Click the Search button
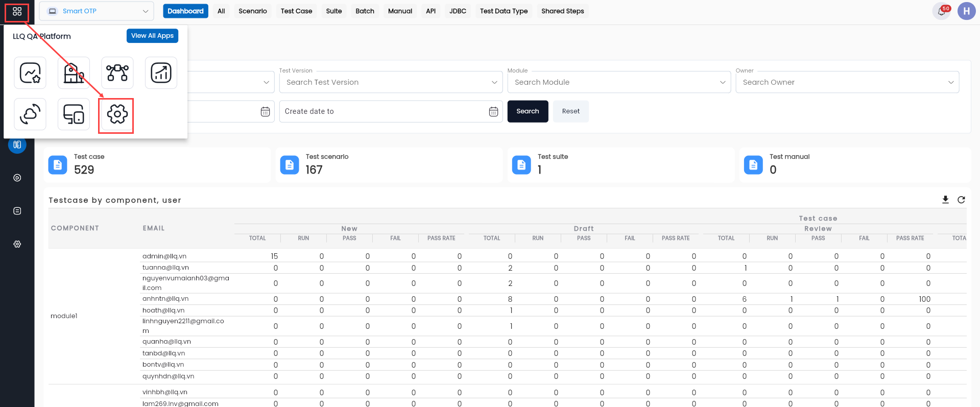This screenshot has width=980, height=407. click(x=528, y=111)
